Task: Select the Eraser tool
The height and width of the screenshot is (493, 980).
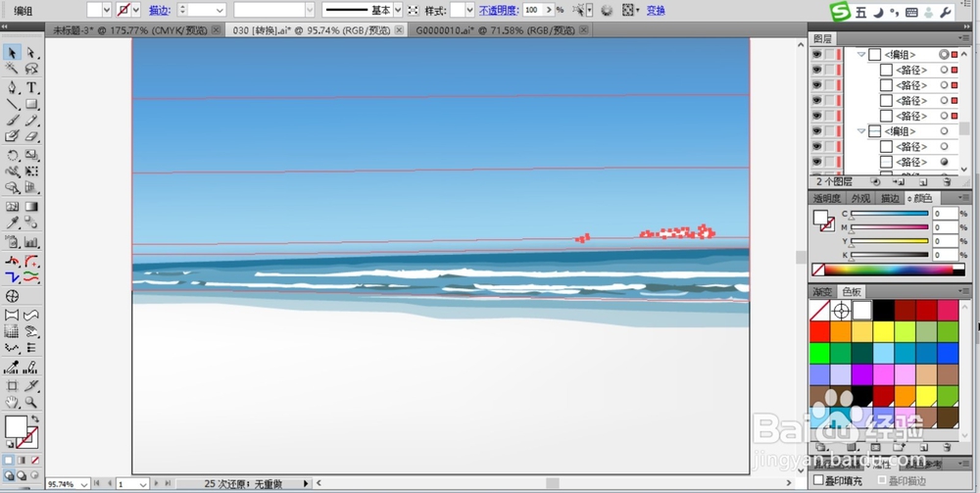Action: 31,136
